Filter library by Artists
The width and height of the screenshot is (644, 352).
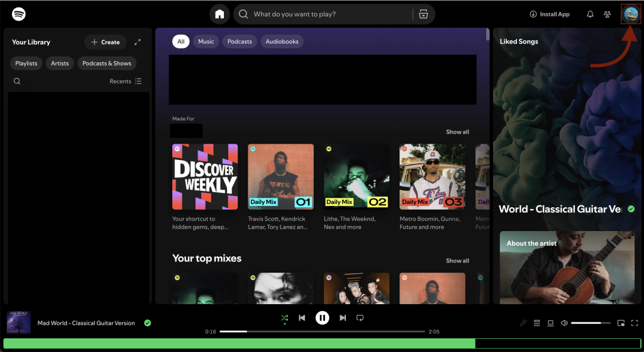coord(60,64)
